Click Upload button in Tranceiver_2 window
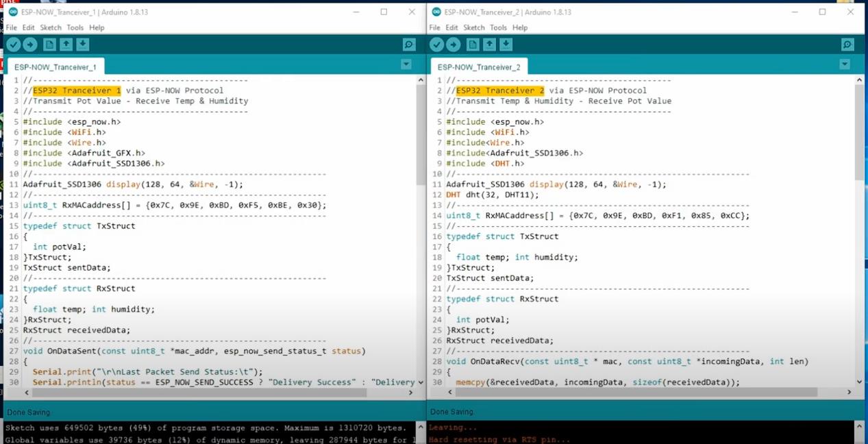868x444 pixels. [x=454, y=45]
